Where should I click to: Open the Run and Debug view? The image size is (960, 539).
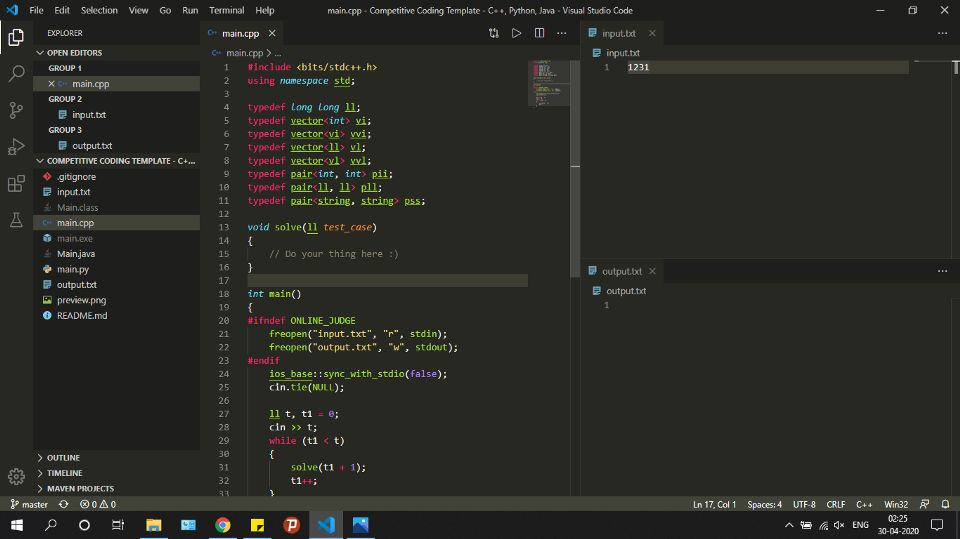16,147
